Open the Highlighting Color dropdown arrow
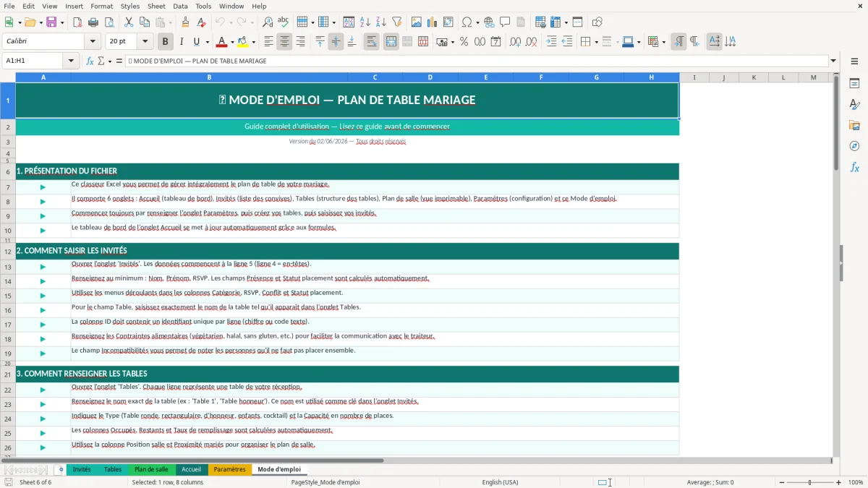Screen dimensions: 868x488 point(253,42)
